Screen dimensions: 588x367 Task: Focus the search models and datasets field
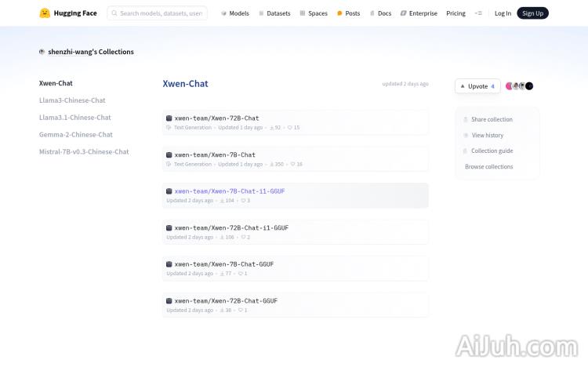tap(157, 13)
